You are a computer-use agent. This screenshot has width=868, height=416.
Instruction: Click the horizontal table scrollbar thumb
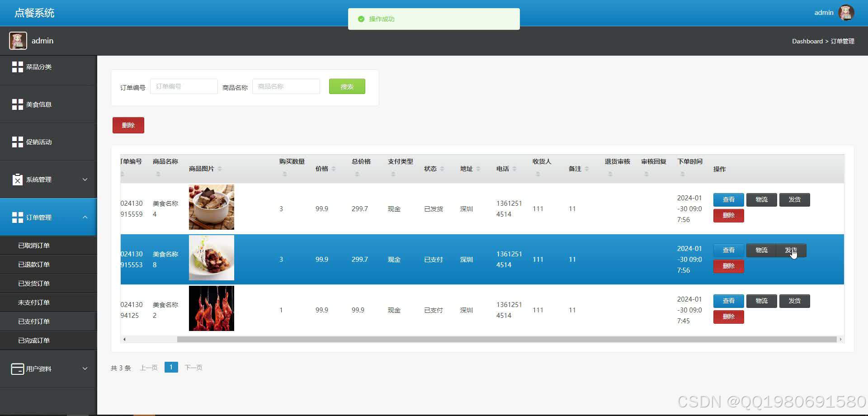tap(507, 339)
